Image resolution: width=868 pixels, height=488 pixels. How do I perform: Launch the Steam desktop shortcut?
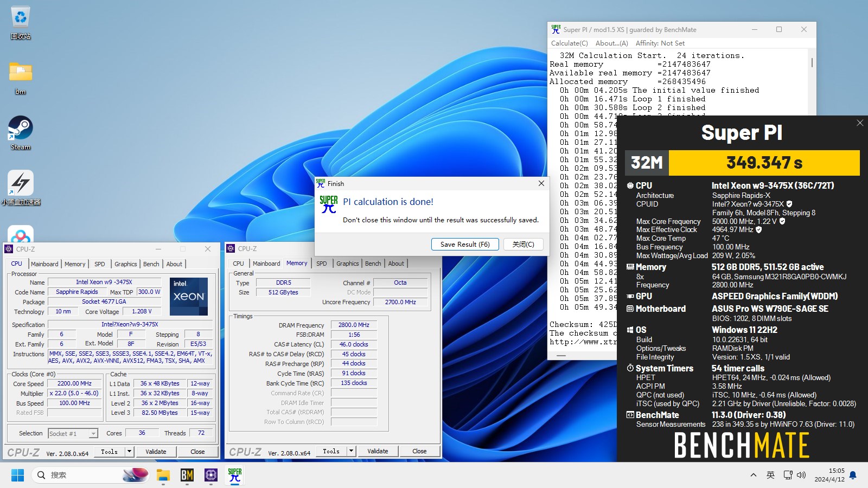(21, 133)
